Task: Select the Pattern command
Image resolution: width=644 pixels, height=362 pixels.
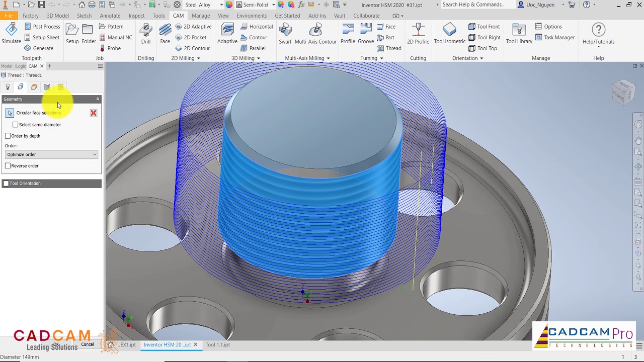Action: pyautogui.click(x=111, y=27)
